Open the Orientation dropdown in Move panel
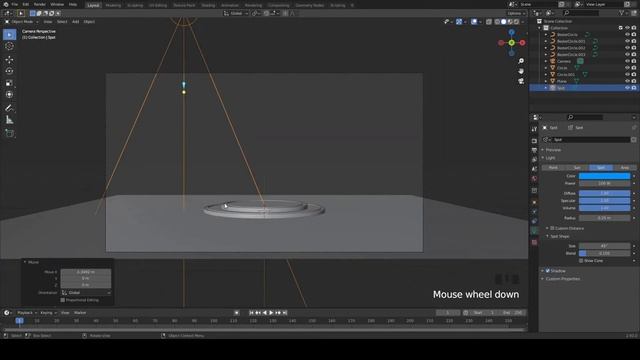 [x=86, y=293]
